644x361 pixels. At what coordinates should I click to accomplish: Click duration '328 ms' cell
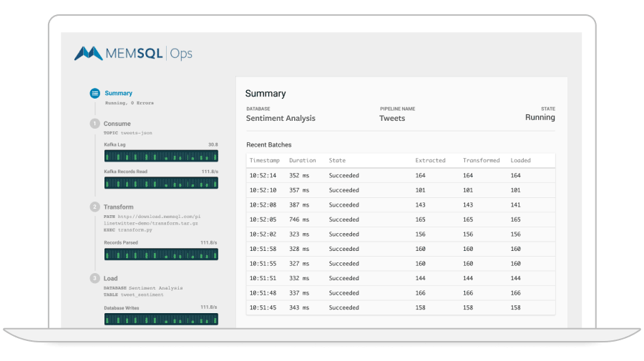299,249
